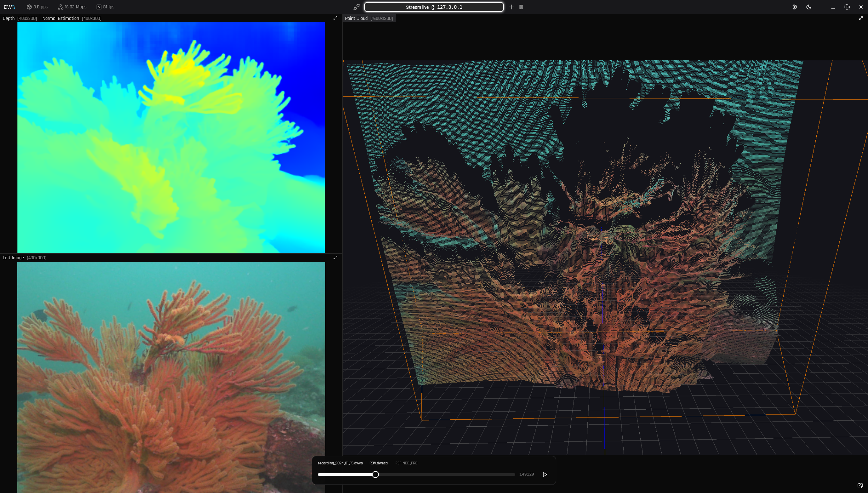Add a new stream with plus icon
Image resolution: width=868 pixels, height=493 pixels.
pyautogui.click(x=511, y=7)
